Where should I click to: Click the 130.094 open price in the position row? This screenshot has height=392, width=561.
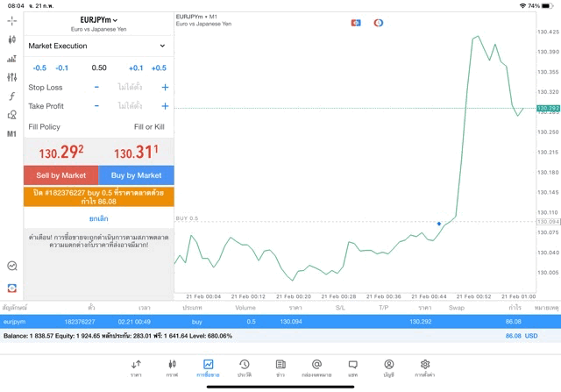[x=291, y=322]
